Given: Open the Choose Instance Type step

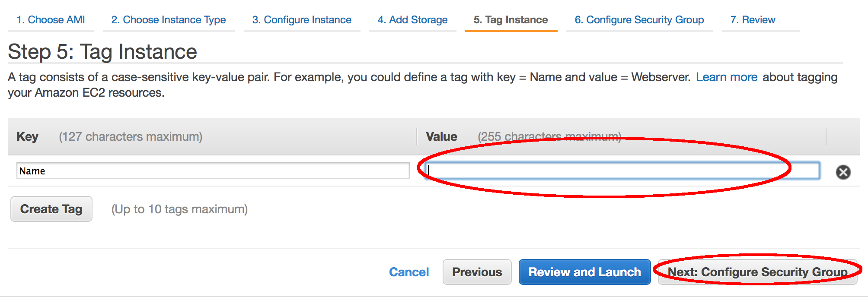Looking at the screenshot, I should pos(169,20).
